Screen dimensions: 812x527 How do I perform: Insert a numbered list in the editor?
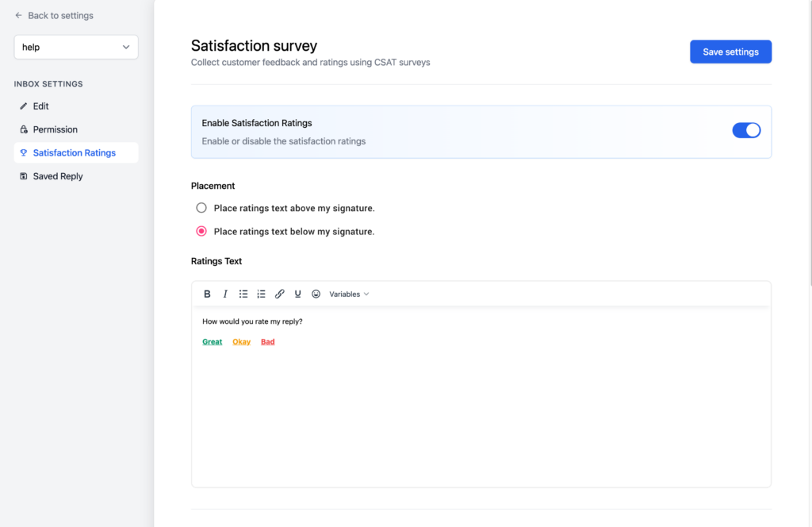(262, 294)
